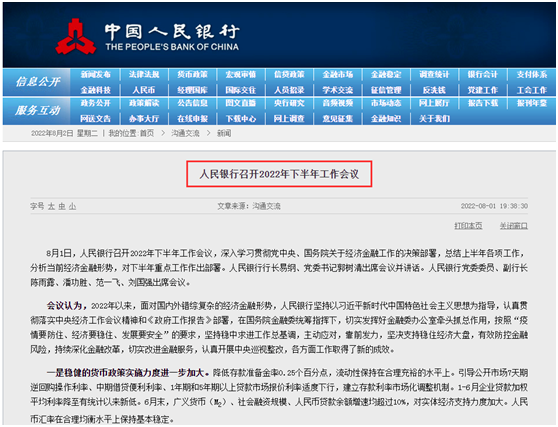Open 支付体系 menu item

[x=532, y=74]
